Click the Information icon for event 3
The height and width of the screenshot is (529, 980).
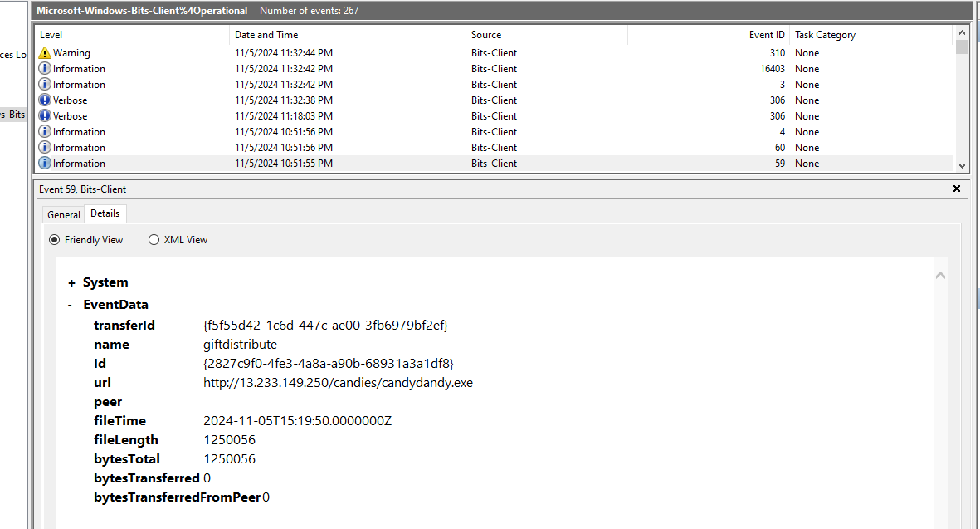[44, 85]
